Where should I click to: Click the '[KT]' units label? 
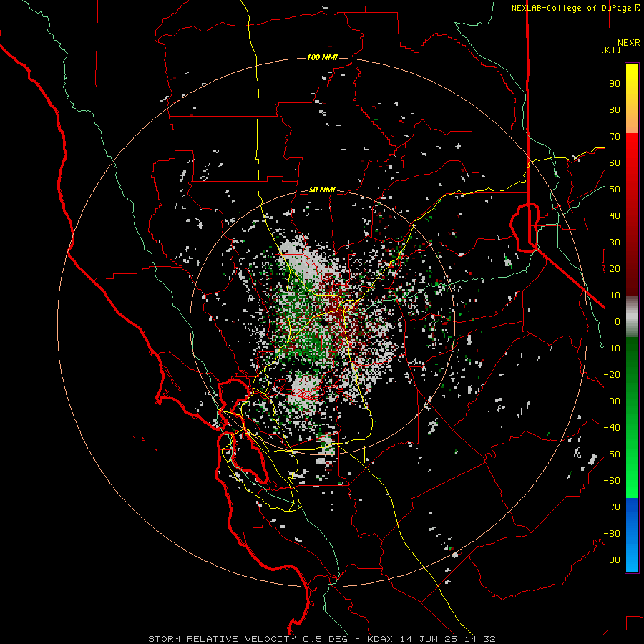[611, 49]
